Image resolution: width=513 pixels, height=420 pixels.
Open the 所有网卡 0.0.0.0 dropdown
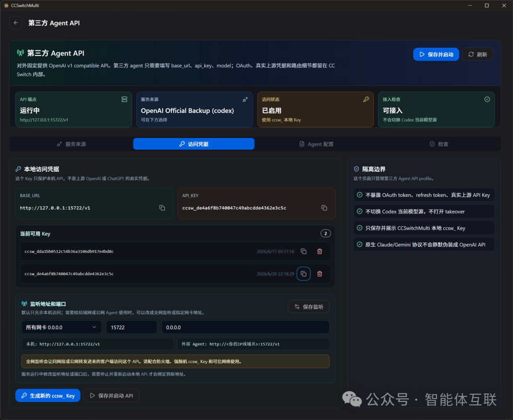[x=61, y=327]
